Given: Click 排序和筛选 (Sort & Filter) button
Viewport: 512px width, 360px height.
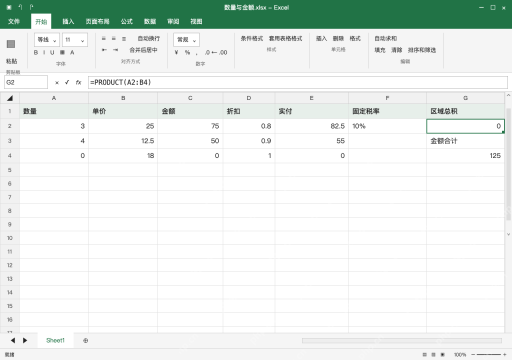Looking at the screenshot, I should (x=422, y=50).
